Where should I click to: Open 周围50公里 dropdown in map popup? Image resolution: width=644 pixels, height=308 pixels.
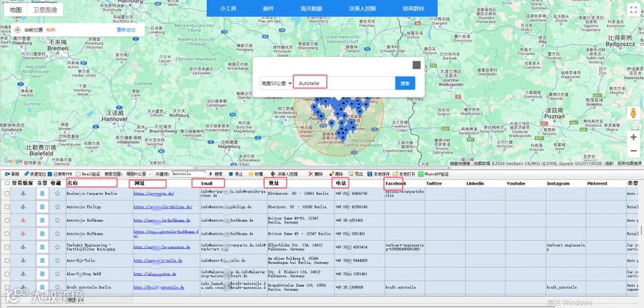pyautogui.click(x=277, y=83)
